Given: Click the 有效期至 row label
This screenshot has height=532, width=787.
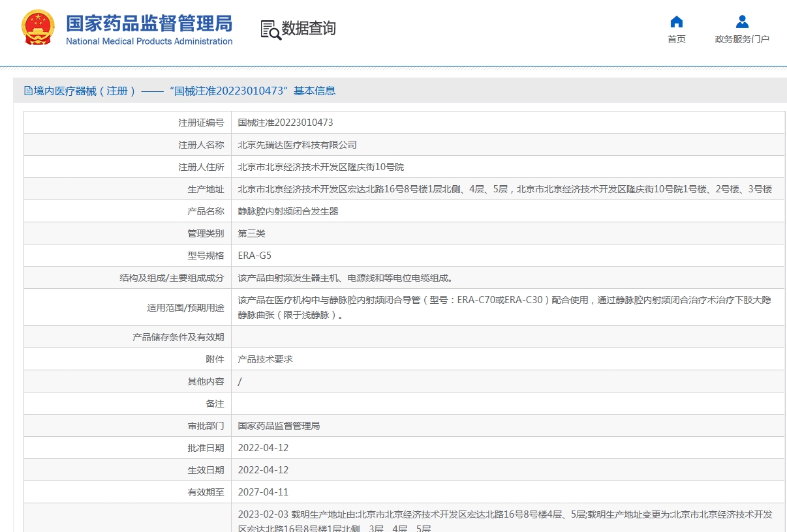Looking at the screenshot, I should coord(206,492).
